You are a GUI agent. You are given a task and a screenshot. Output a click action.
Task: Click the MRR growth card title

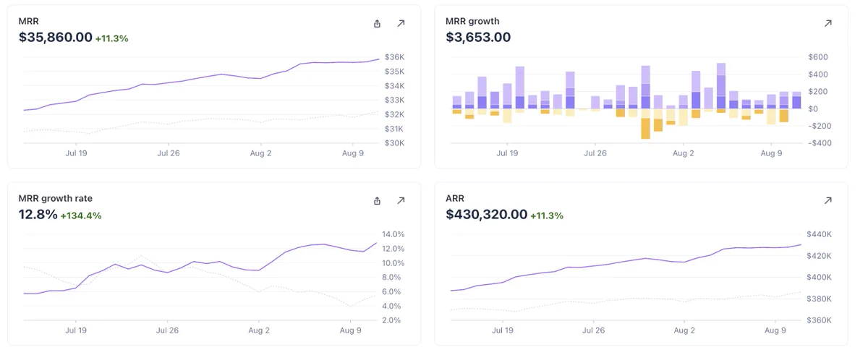point(472,22)
